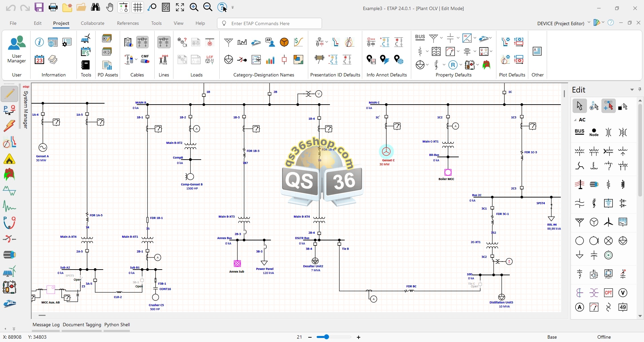Save the project with the floppy disk icon
The height and width of the screenshot is (342, 644).
click(x=39, y=7)
